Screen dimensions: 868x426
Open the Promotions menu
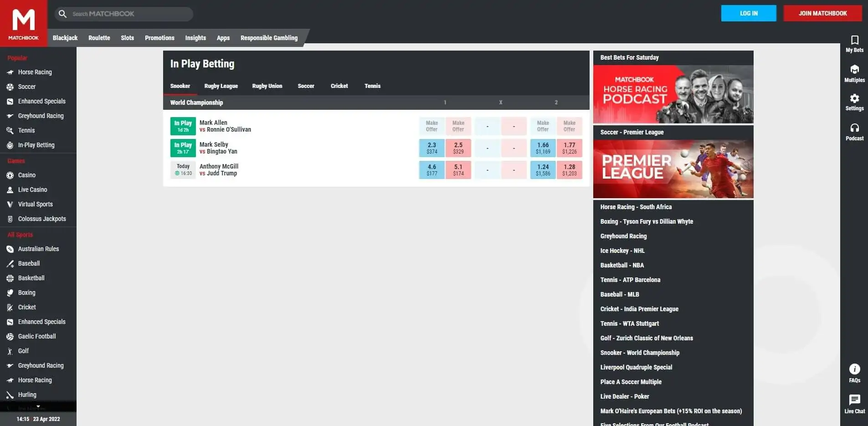(159, 38)
